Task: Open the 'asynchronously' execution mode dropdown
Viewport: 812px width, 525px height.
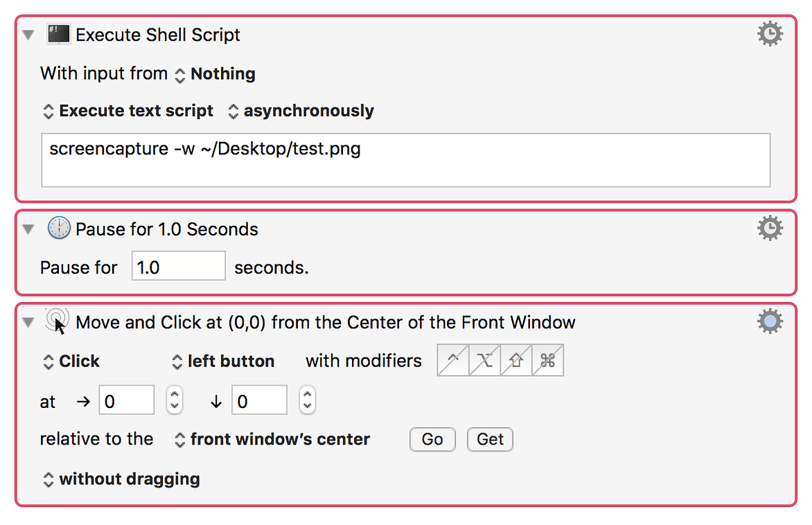Action: (x=301, y=111)
